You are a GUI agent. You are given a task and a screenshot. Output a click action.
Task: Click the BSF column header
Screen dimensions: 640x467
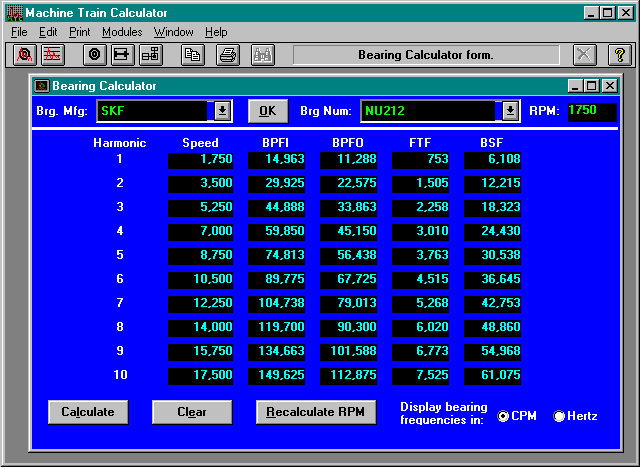(x=491, y=142)
